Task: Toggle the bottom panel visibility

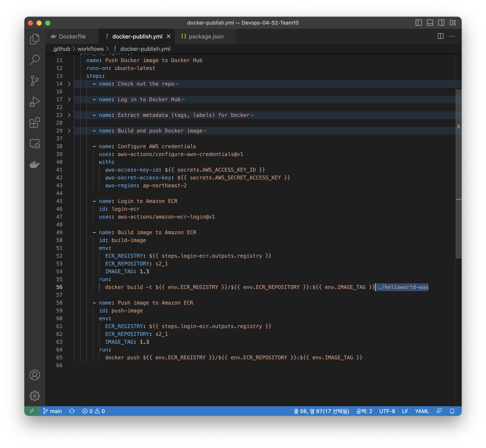Action: (x=430, y=23)
